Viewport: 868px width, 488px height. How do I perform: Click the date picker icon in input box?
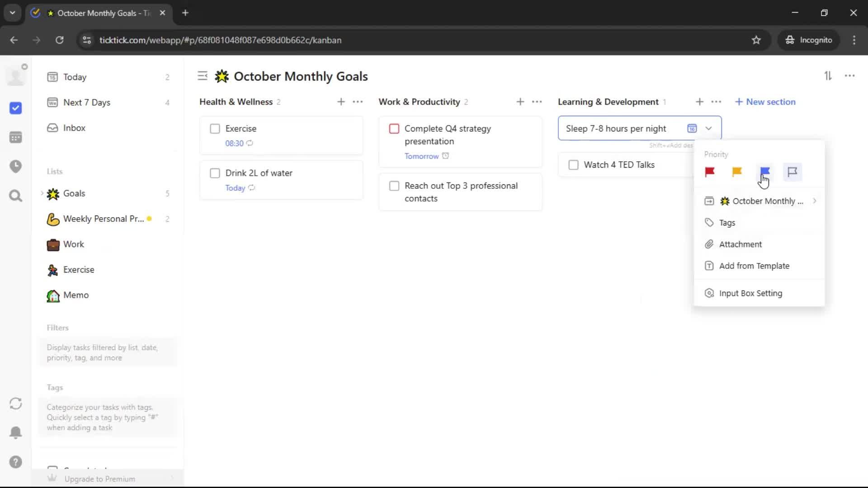[692, 128]
